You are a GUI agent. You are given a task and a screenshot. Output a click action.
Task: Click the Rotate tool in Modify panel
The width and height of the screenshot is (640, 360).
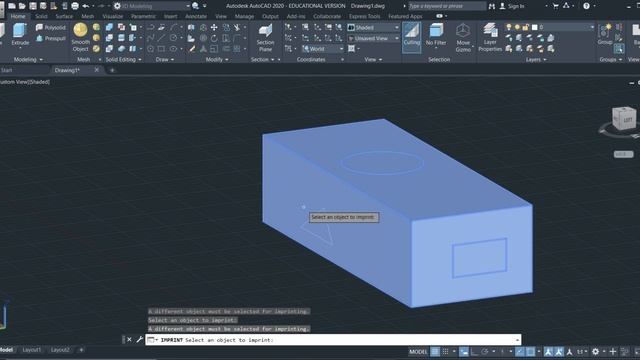(214, 38)
